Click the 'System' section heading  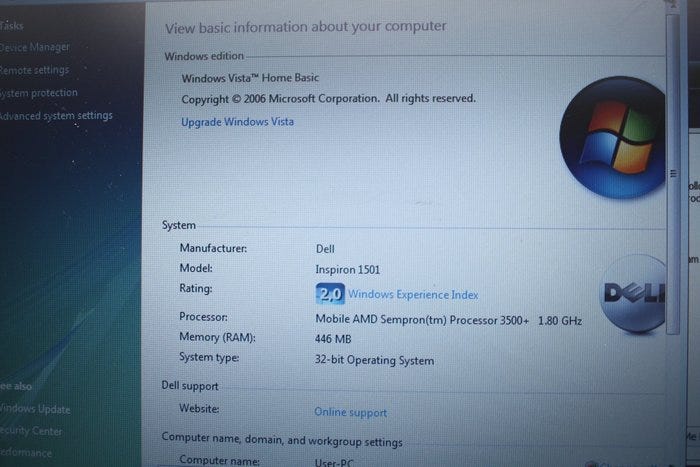(x=179, y=225)
